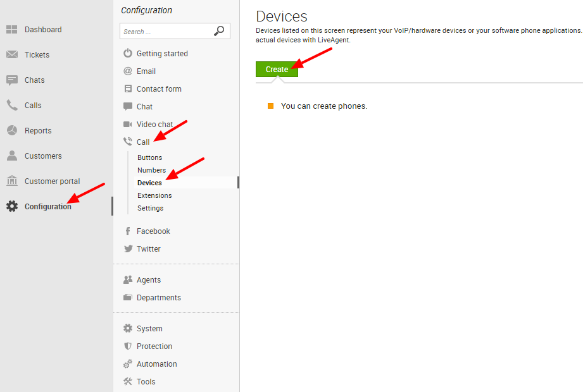The image size is (583, 392).
Task: Select Extensions under Call
Action: pyautogui.click(x=154, y=195)
